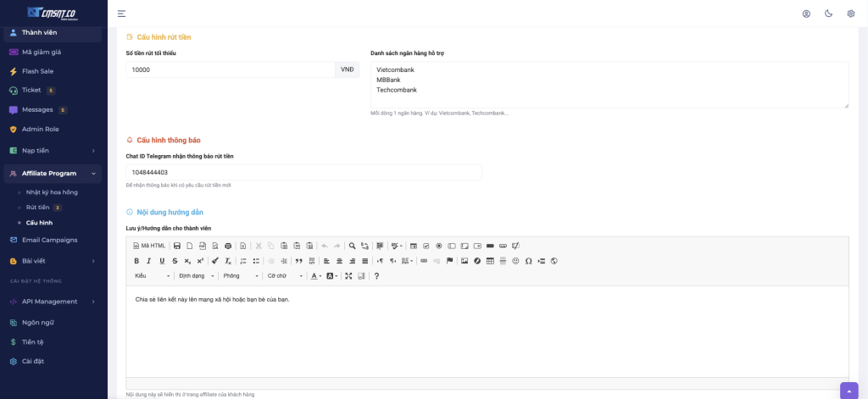This screenshot has height=399, width=868.
Task: Open the Kiểu style dropdown
Action: (153, 276)
